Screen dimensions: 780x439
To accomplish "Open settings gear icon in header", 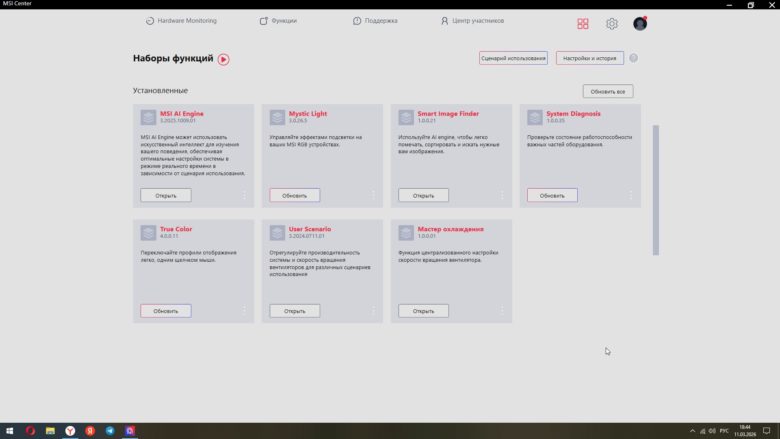I will click(612, 23).
